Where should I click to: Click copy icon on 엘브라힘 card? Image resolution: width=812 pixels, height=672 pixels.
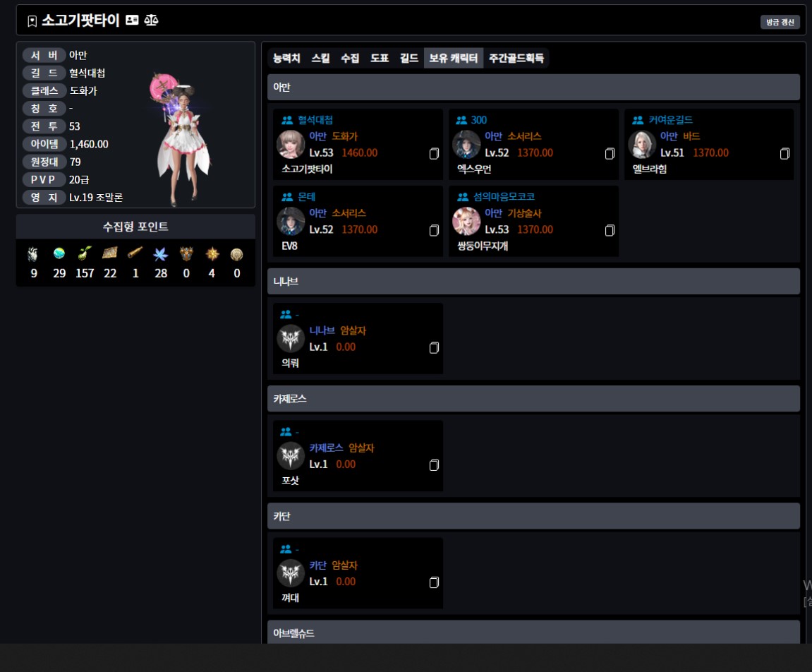pyautogui.click(x=784, y=153)
